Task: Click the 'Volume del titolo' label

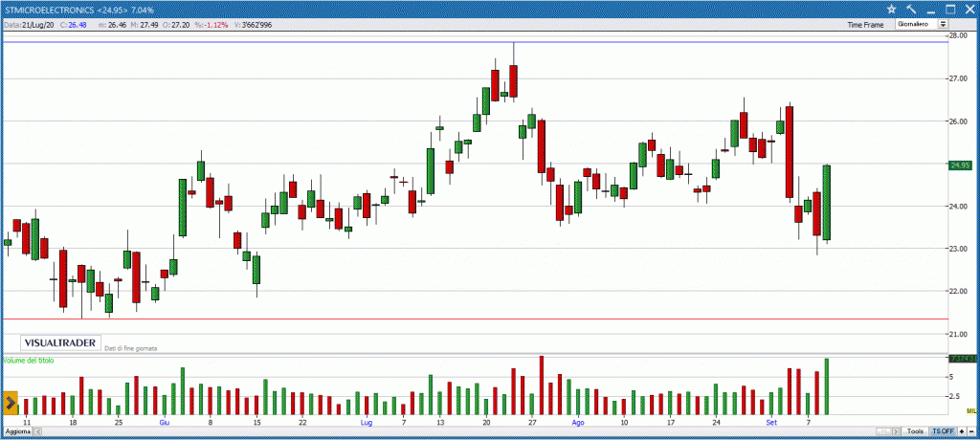Action: pos(29,361)
